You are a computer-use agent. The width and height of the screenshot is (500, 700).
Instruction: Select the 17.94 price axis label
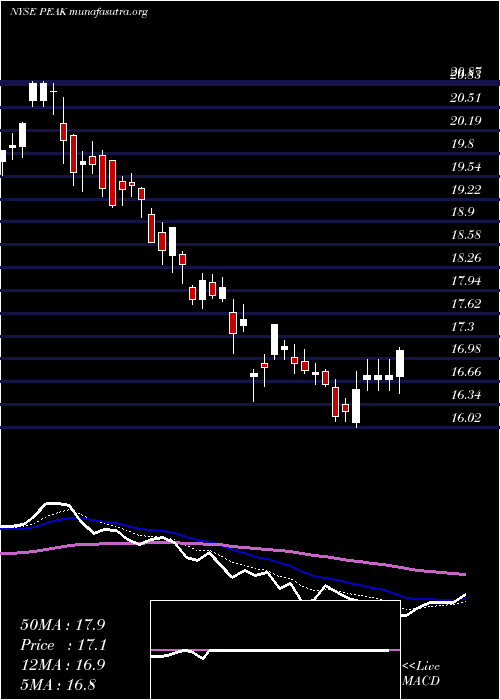(466, 281)
